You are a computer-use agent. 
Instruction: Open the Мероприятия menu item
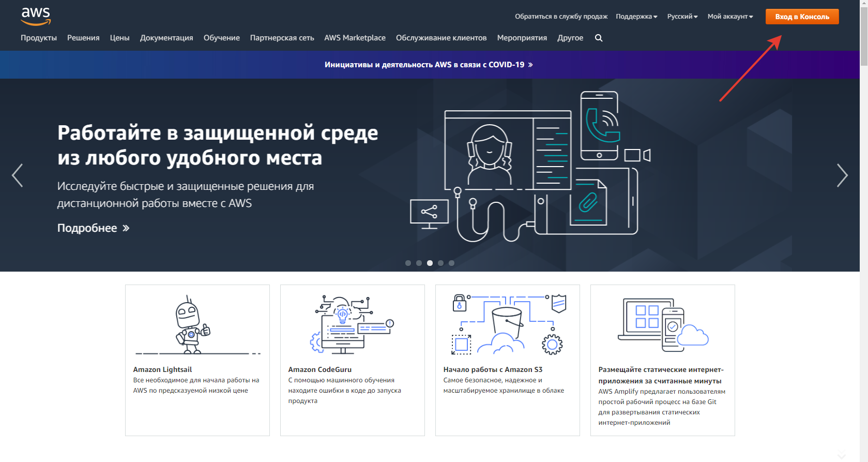coord(522,38)
